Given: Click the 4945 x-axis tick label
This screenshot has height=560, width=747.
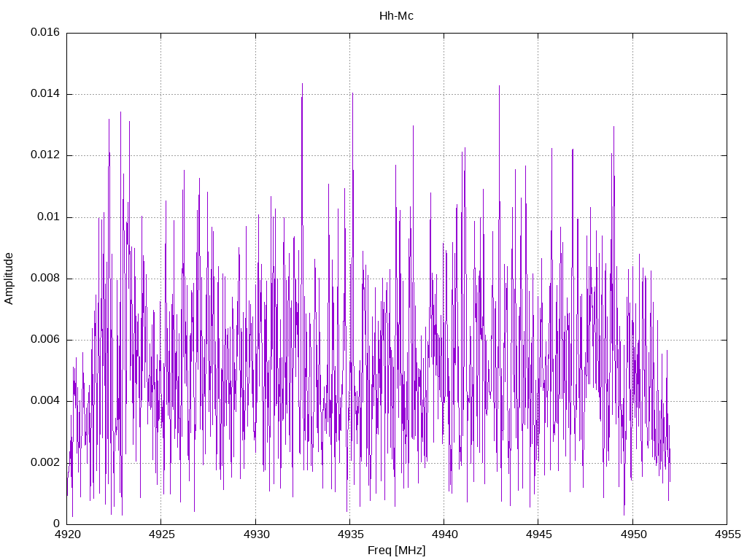Looking at the screenshot, I should (539, 534).
